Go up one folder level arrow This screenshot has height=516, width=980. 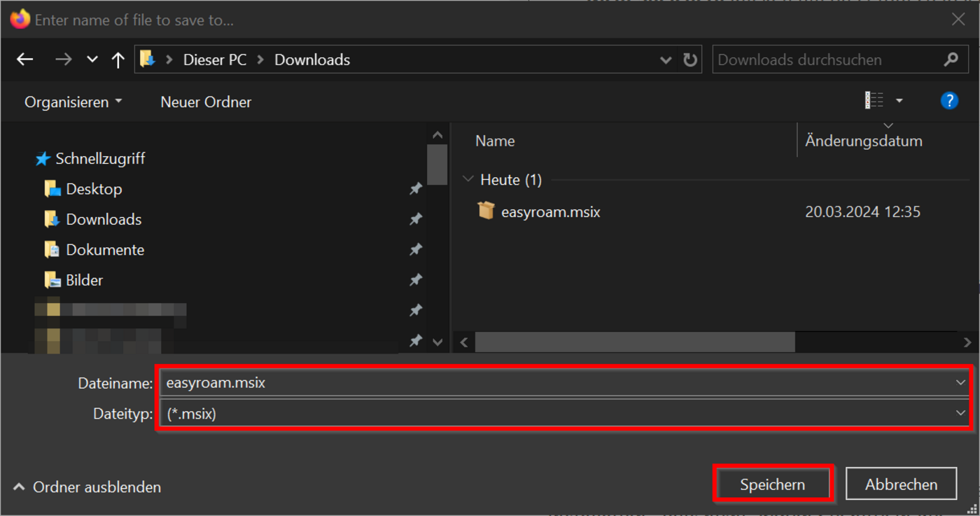click(118, 60)
